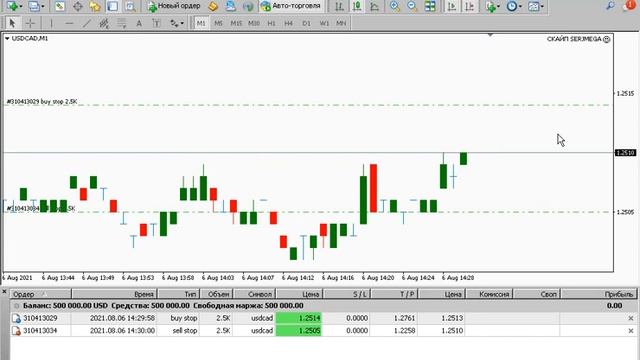Image resolution: width=640 pixels, height=360 pixels.
Task: Switch to bar chart display
Action: [x=339, y=6]
